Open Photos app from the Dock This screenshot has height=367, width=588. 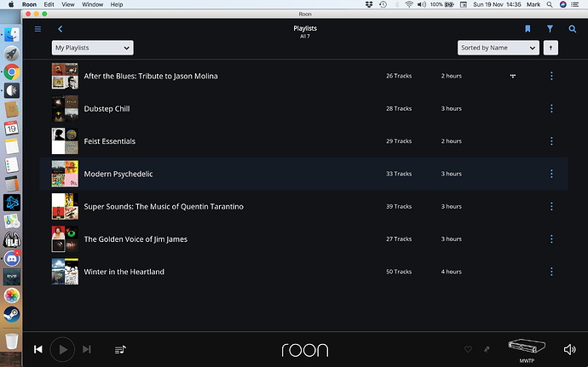click(x=12, y=295)
